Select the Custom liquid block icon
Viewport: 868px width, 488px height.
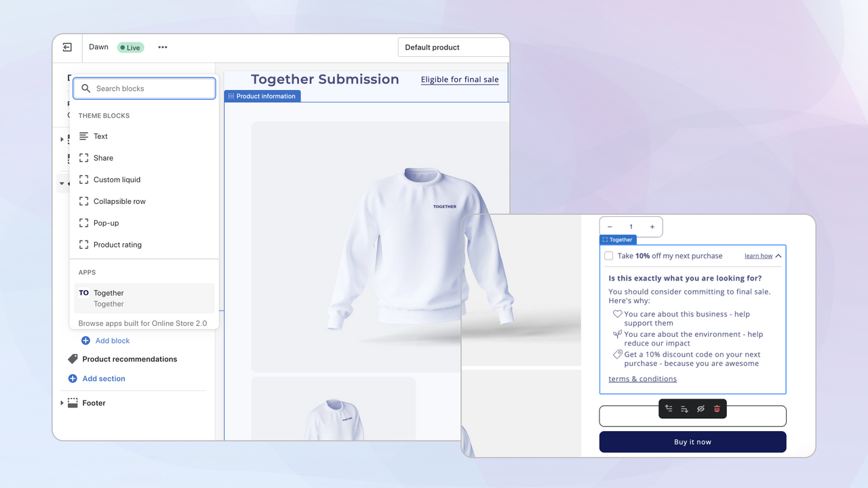[83, 180]
